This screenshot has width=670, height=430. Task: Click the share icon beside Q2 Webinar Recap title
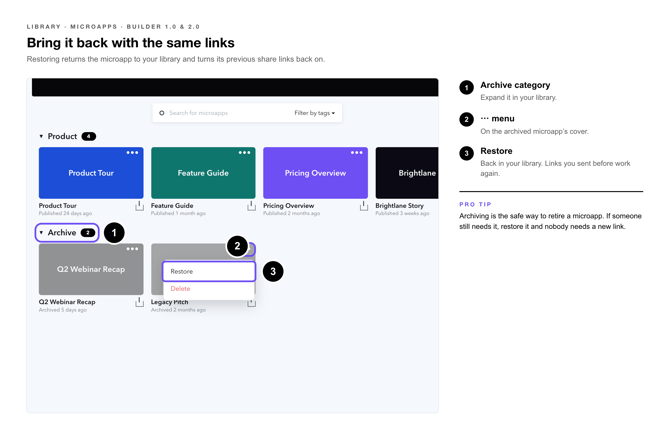coord(139,302)
